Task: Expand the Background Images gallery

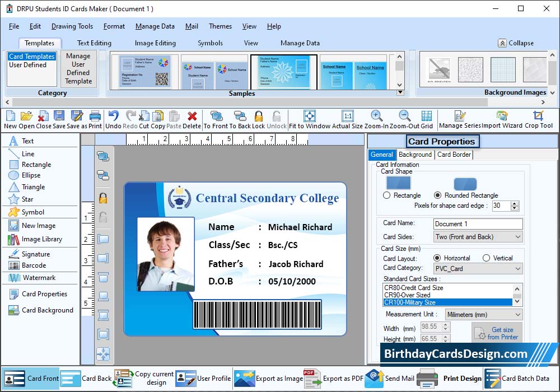Action: (553, 92)
